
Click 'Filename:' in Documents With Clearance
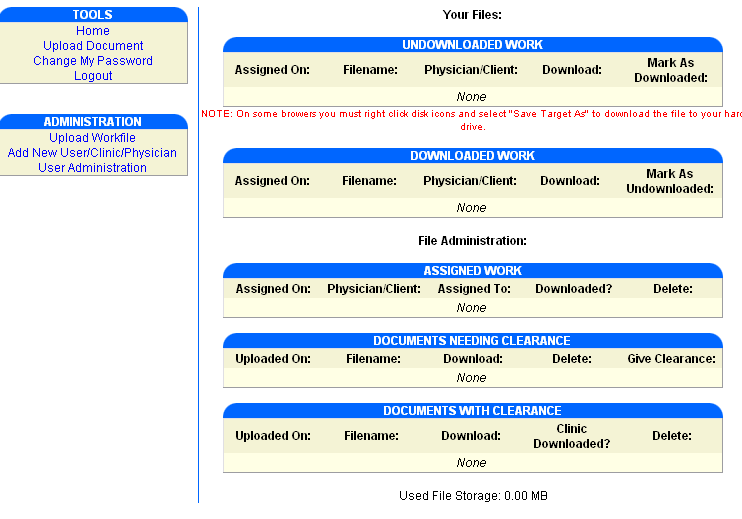pos(371,436)
